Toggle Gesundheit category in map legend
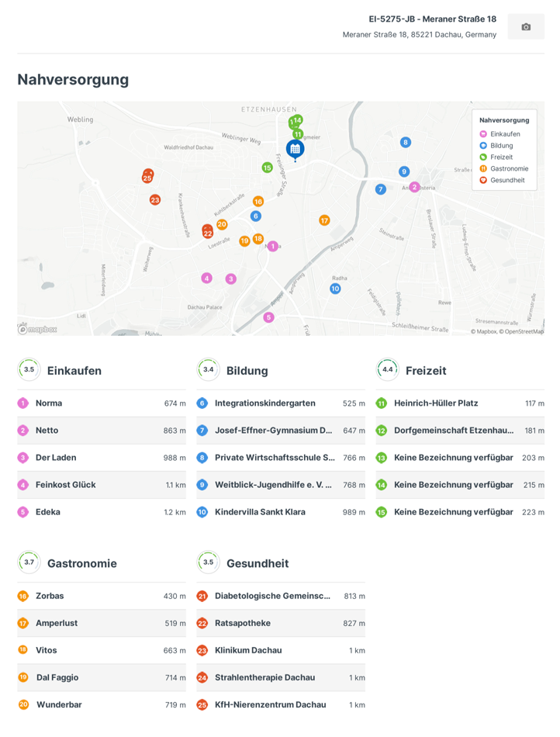 click(506, 180)
